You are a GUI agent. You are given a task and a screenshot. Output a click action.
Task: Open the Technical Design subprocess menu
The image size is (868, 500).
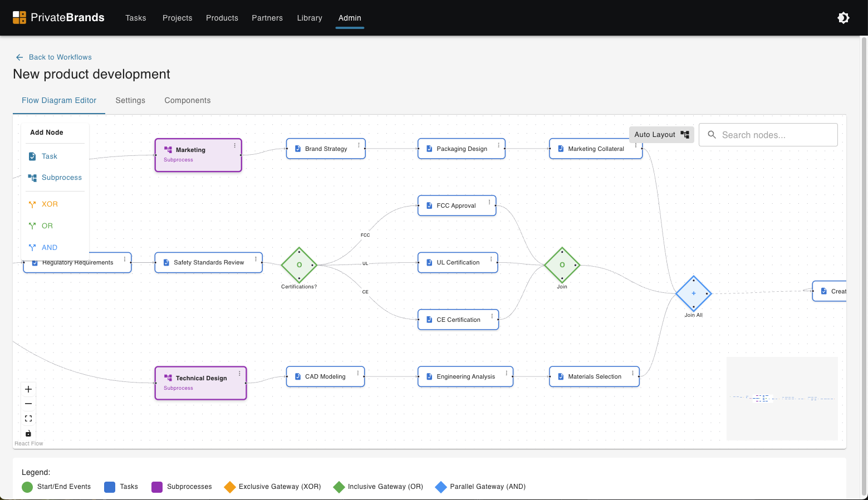tap(239, 373)
